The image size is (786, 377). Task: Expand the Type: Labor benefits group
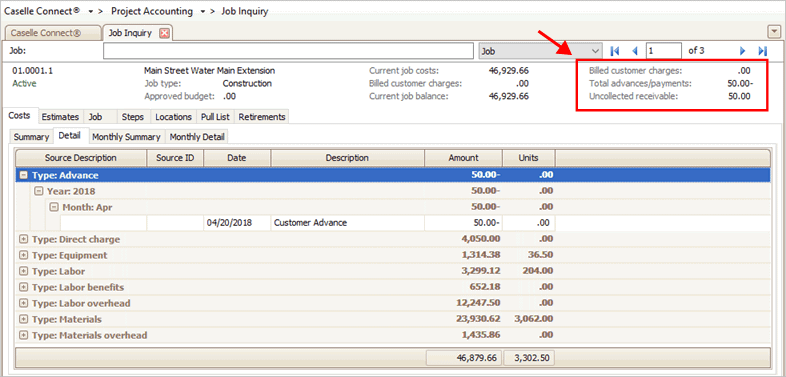click(23, 287)
